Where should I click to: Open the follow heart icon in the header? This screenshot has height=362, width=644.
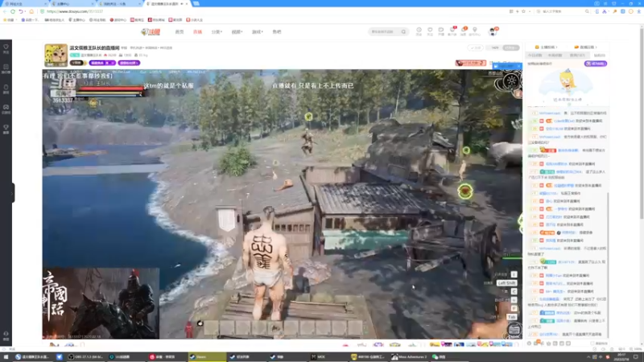[x=430, y=31]
